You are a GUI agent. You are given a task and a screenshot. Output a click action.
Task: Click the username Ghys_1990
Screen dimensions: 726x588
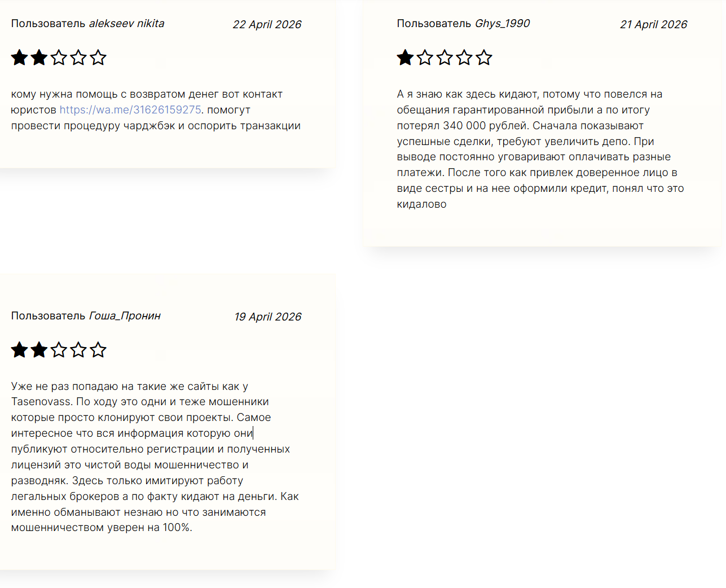[502, 24]
